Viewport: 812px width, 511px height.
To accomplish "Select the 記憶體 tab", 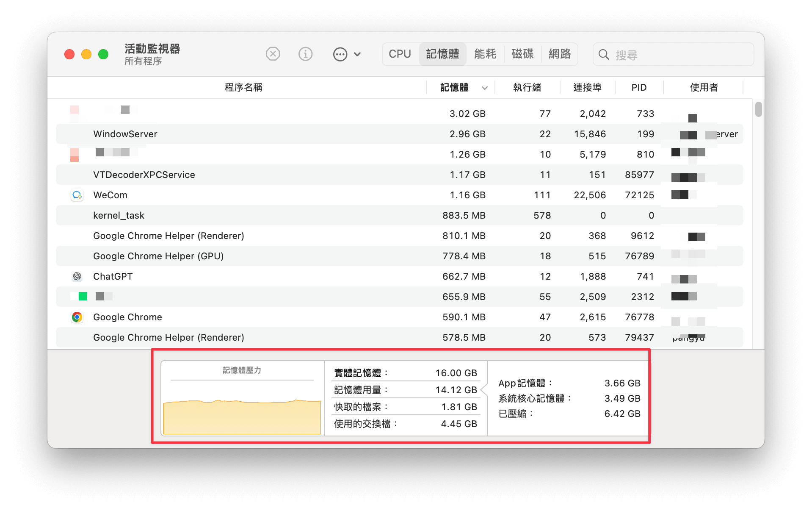I will (x=442, y=54).
